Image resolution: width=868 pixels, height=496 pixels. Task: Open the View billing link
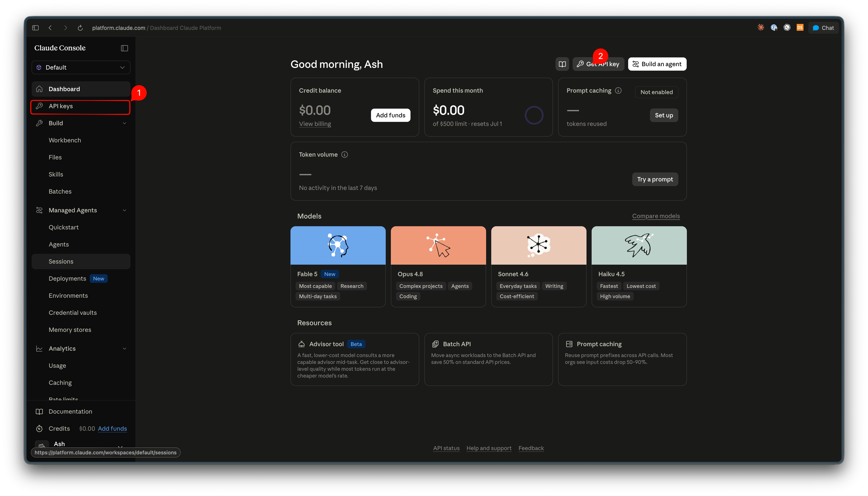pyautogui.click(x=315, y=124)
